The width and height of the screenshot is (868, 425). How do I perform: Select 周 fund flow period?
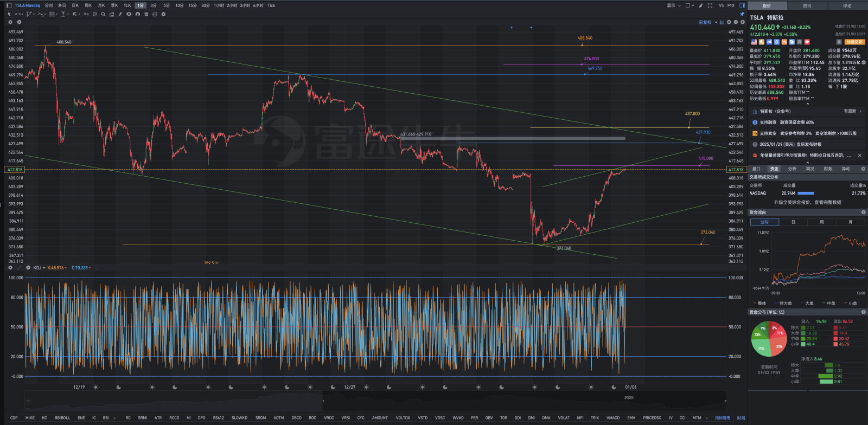coord(821,222)
